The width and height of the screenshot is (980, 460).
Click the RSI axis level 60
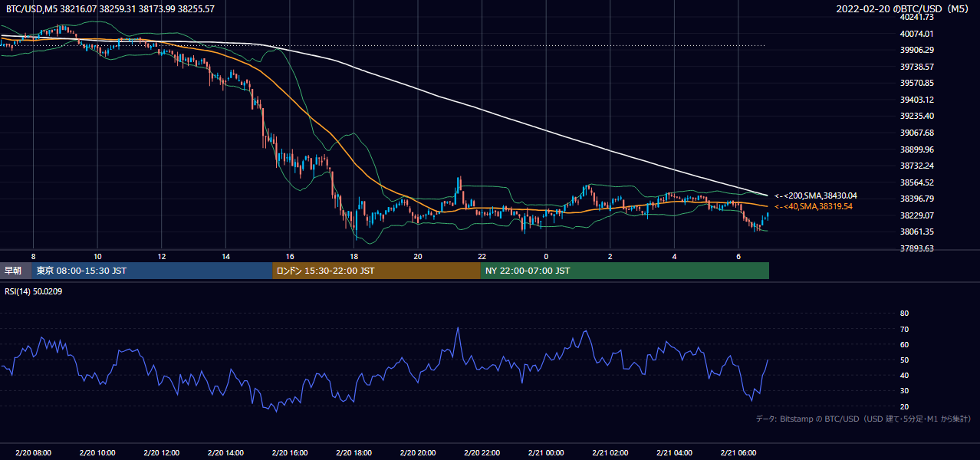pos(905,344)
